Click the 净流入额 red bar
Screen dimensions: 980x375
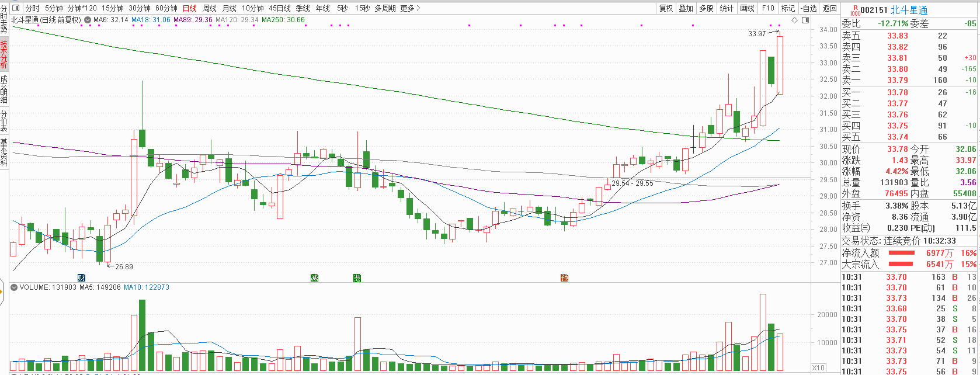coord(902,253)
